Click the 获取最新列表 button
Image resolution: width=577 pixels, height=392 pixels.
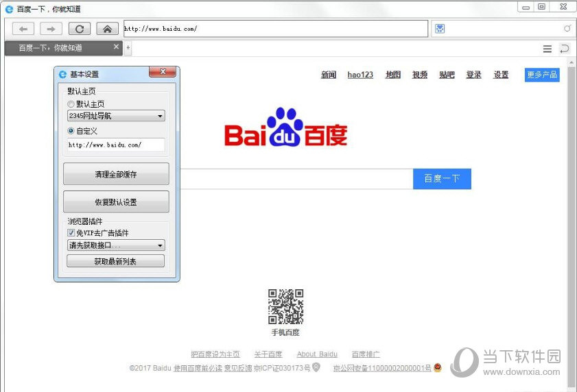pyautogui.click(x=115, y=261)
